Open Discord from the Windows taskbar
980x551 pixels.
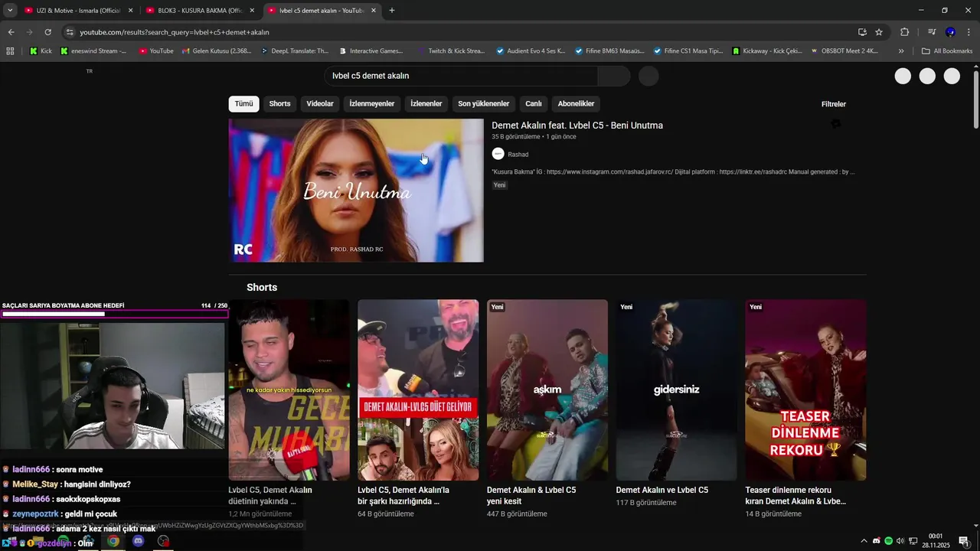[x=138, y=541]
